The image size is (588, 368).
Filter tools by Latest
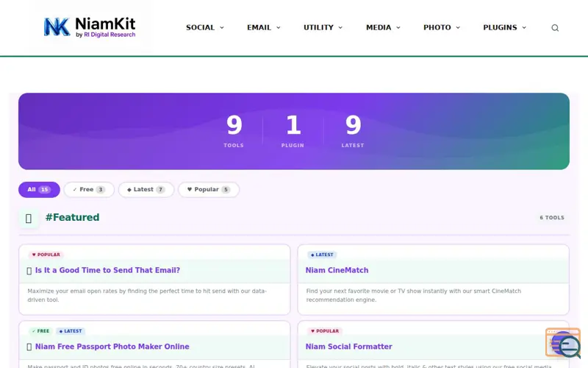pyautogui.click(x=146, y=190)
